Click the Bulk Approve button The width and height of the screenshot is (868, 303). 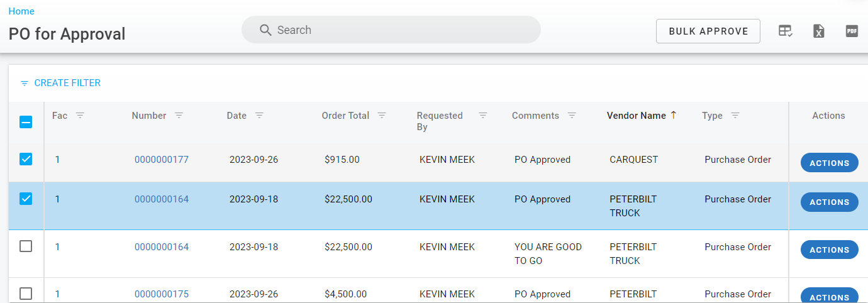tap(708, 31)
